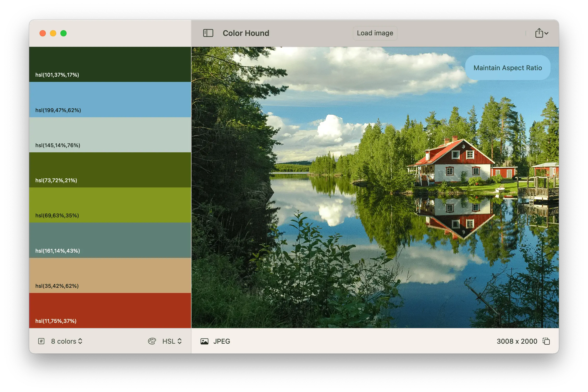
Task: Select the blue hsl(199,47%,62%) swatch
Action: point(110,99)
